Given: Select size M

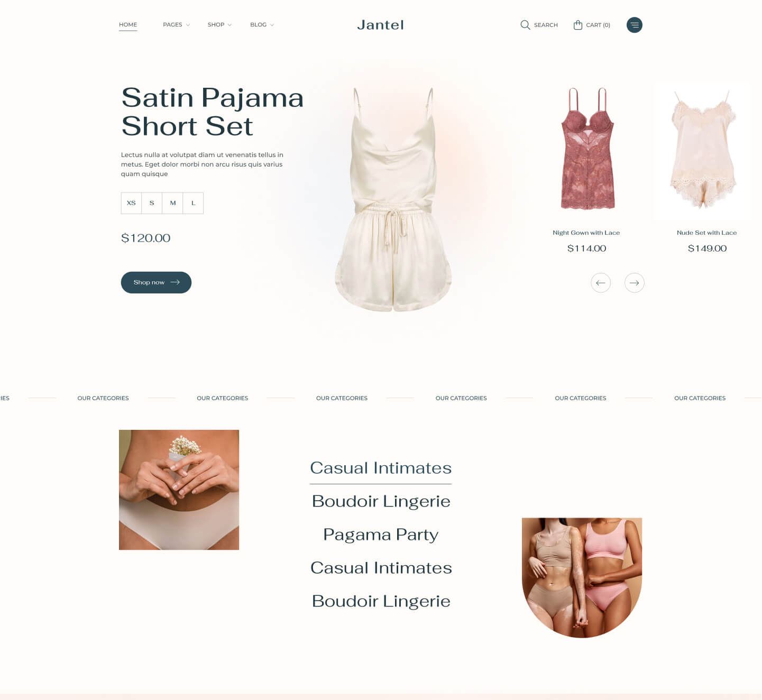Looking at the screenshot, I should pos(172,203).
